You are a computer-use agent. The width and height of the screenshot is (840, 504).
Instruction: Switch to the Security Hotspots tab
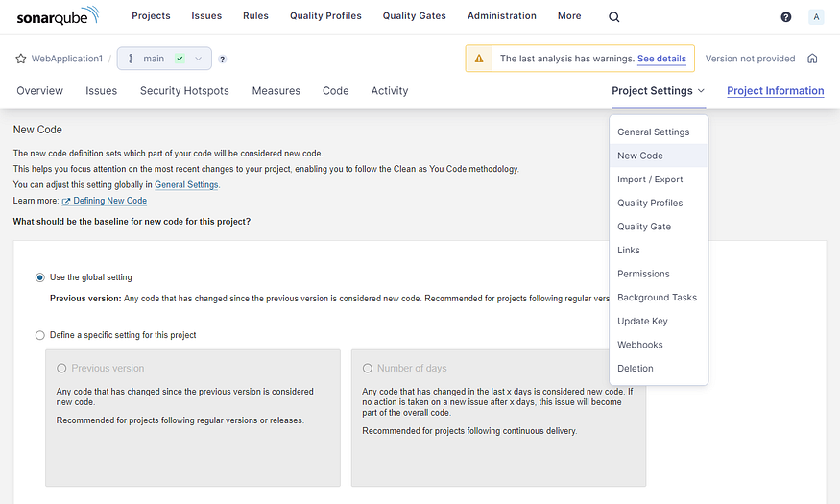coord(184,91)
